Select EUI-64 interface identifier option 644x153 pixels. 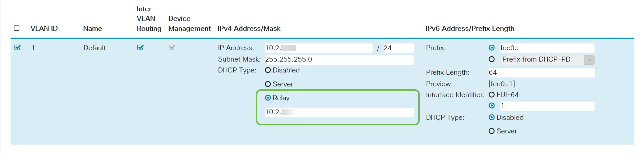tap(492, 95)
